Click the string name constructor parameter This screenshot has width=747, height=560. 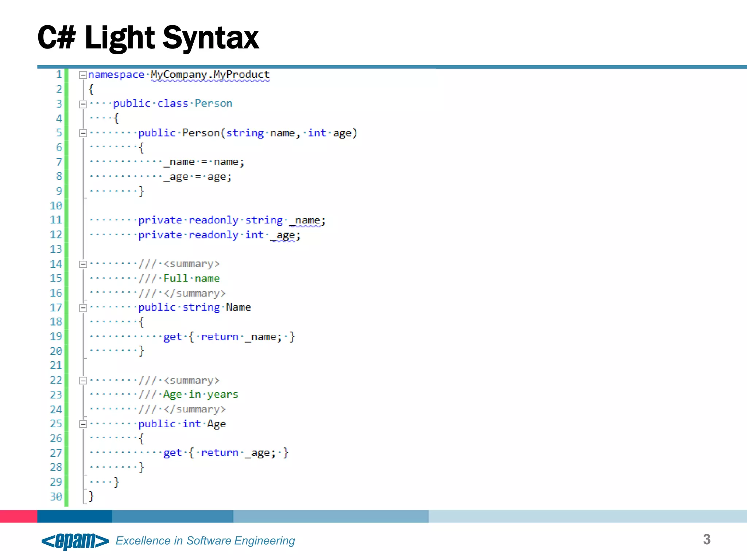click(x=260, y=133)
